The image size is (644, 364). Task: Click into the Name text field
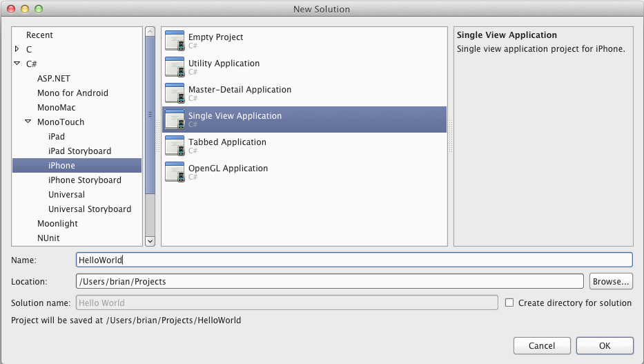tap(354, 260)
